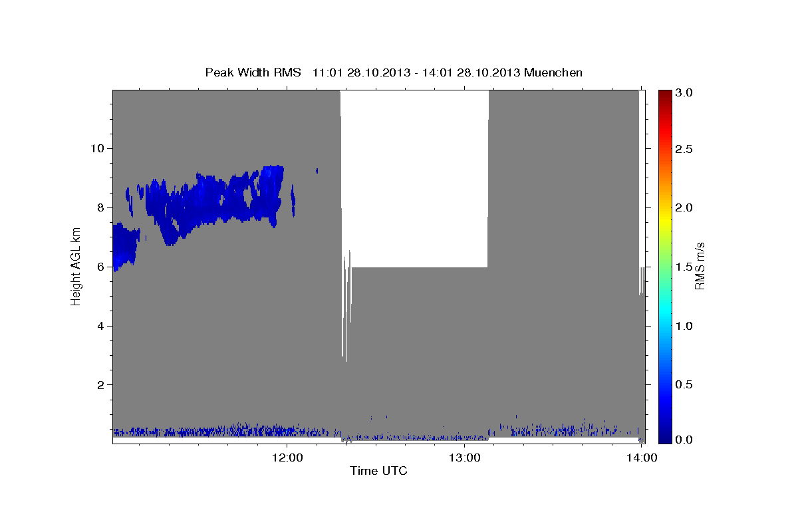Click the colorbar label '0.5'
The height and width of the screenshot is (532, 798).
[x=684, y=384]
